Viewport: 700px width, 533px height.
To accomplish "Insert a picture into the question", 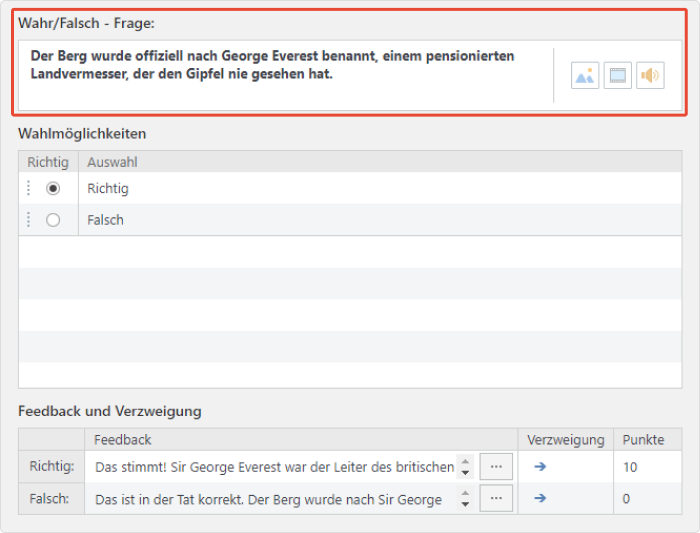I will [x=584, y=75].
